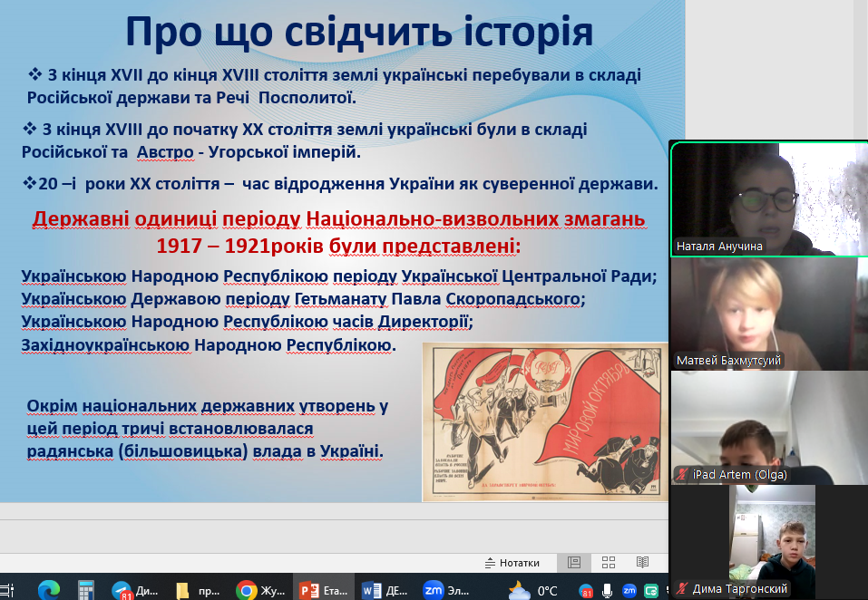Click the bullet З кінця XVII до кінця XVIII
868x600 pixels.
pyautogui.click(x=335, y=86)
